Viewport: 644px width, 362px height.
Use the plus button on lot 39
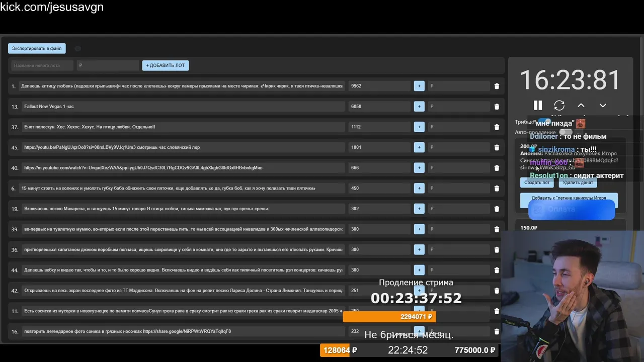pyautogui.click(x=419, y=229)
